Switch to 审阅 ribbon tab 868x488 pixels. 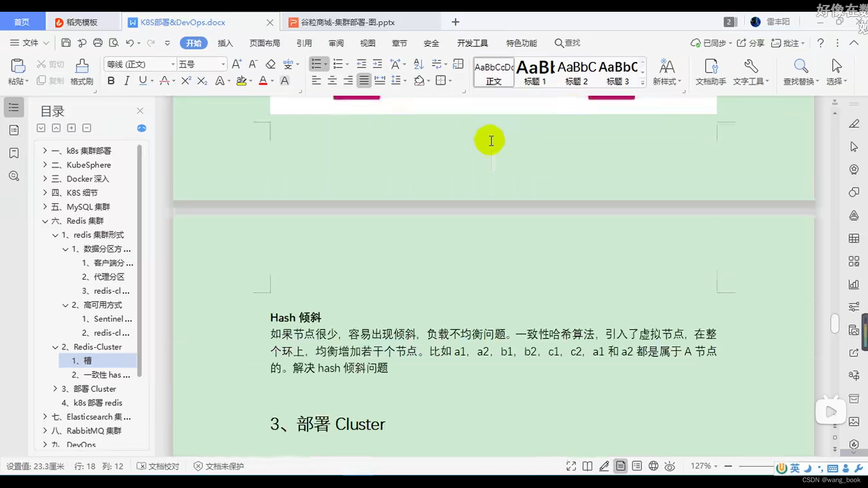(x=336, y=43)
